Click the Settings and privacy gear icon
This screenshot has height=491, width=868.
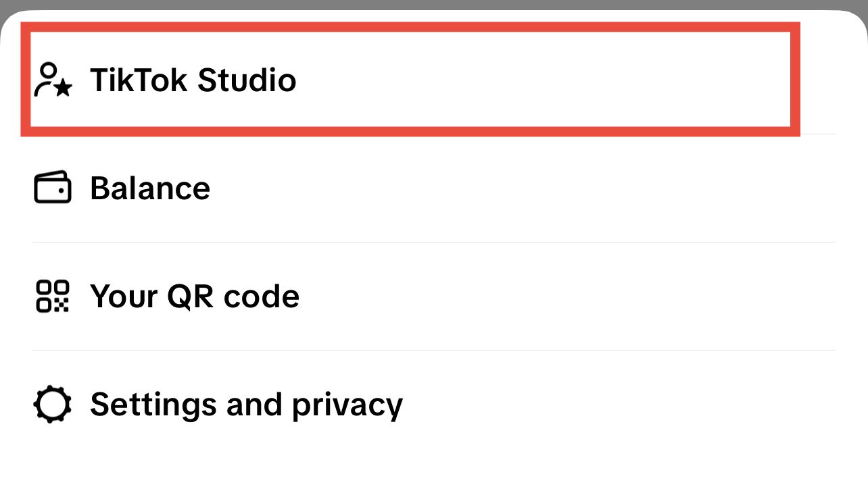[53, 404]
